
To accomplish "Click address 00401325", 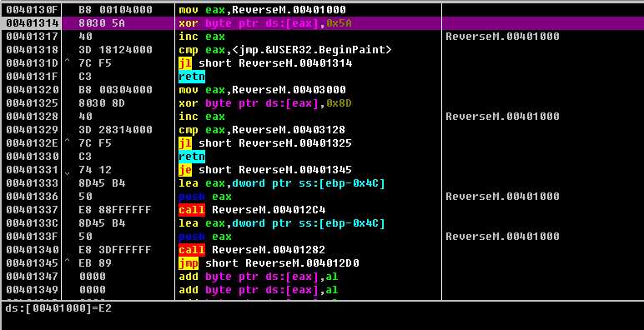I will 33,103.
